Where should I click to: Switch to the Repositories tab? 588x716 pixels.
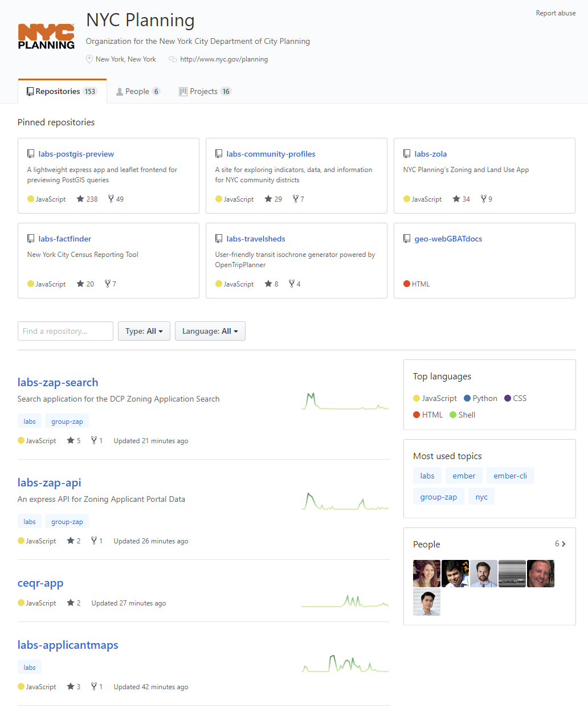[62, 91]
